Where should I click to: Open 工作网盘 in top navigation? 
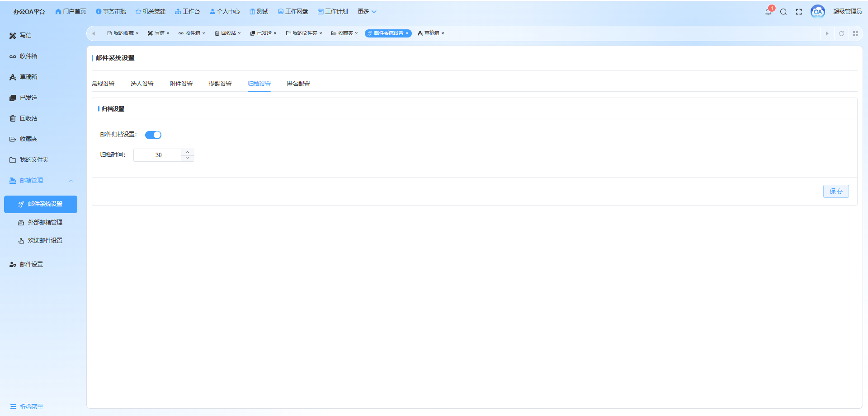click(293, 11)
